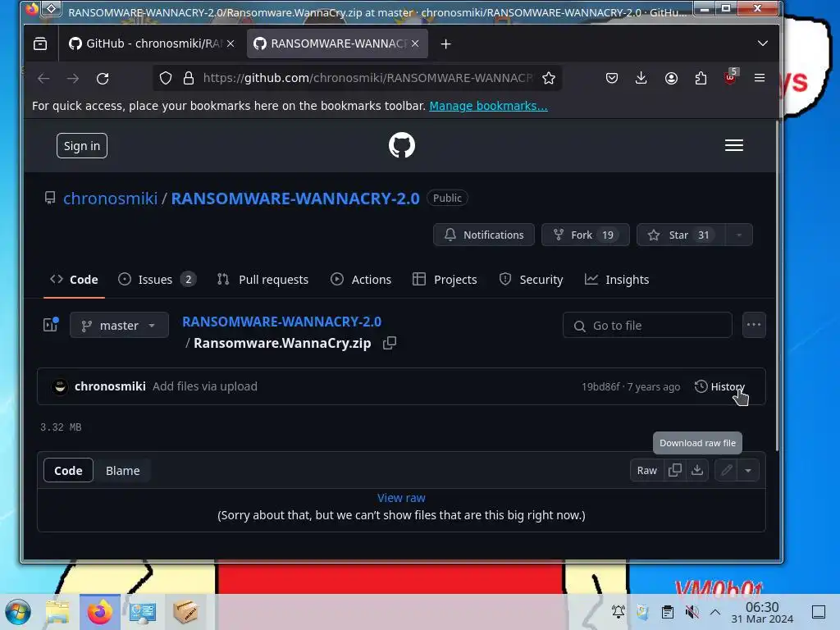Click the Go to file search field
This screenshot has width=840, height=630.
[647, 325]
